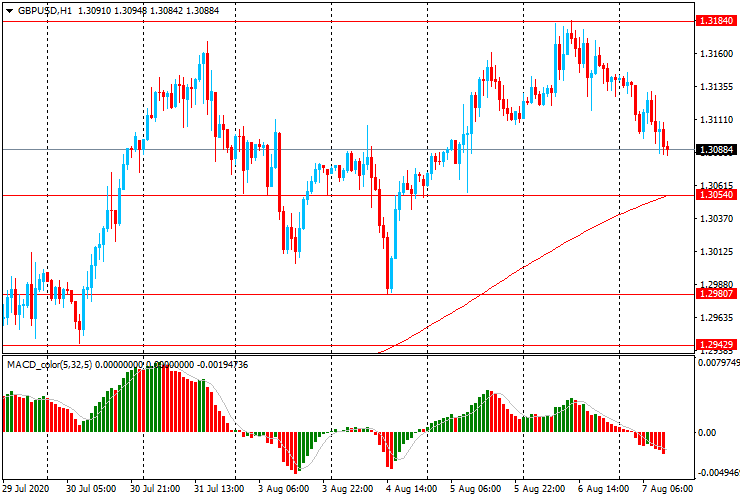Click the 1.30615 price scale value
Viewport: 740px width, 500px height.
point(716,185)
